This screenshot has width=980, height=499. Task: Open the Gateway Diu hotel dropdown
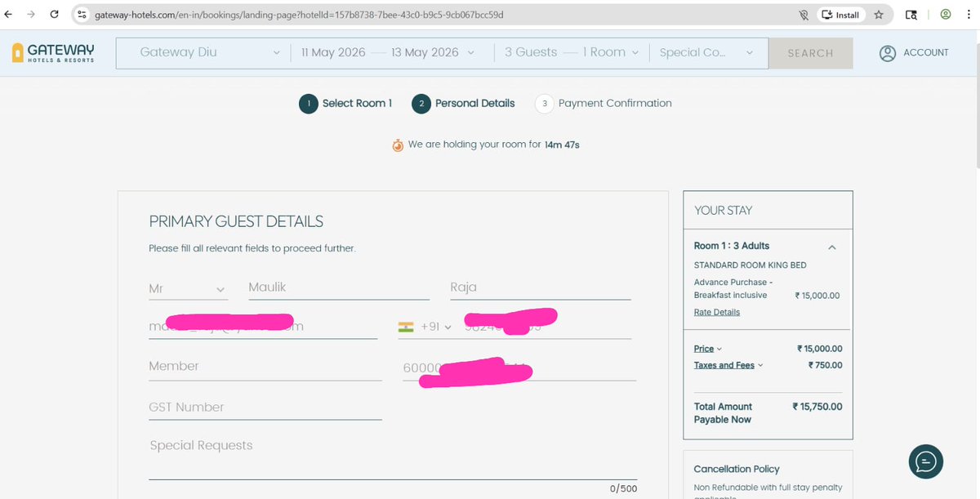tap(209, 52)
